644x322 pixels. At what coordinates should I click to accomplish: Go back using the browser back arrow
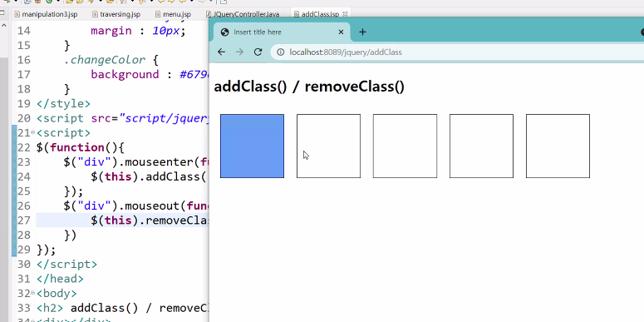pos(221,52)
